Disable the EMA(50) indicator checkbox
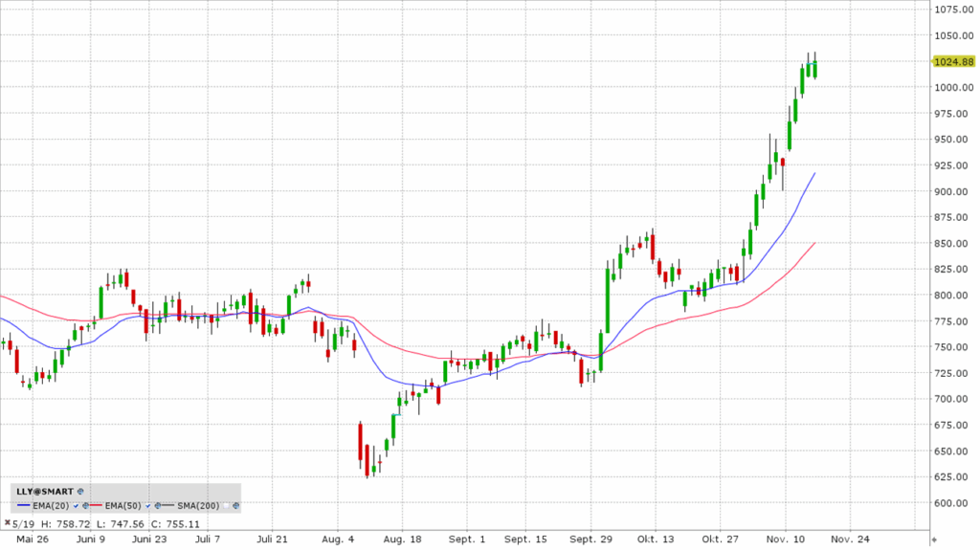 147,506
